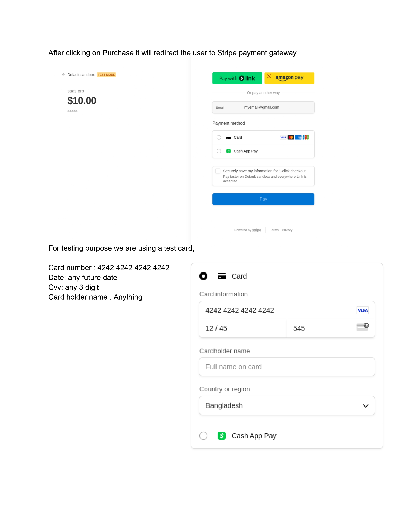Click the back arrow beside Default sandbox
The image size is (411, 532).
[64, 75]
